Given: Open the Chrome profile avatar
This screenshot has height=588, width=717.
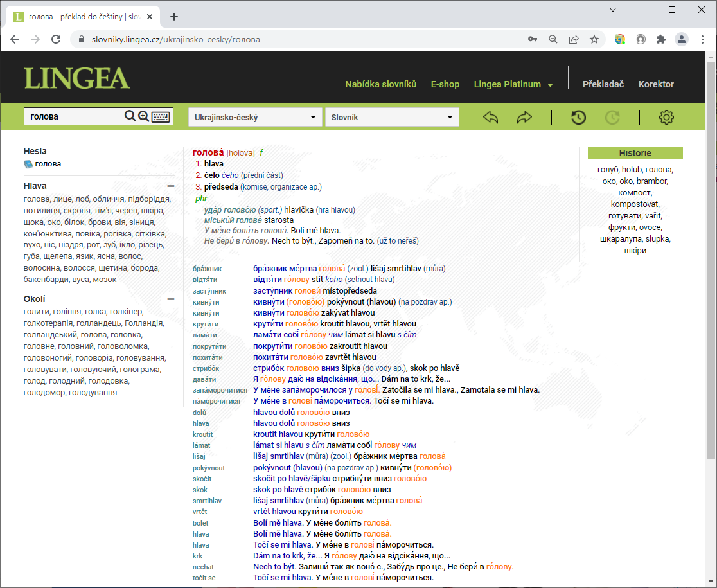Looking at the screenshot, I should click(681, 39).
